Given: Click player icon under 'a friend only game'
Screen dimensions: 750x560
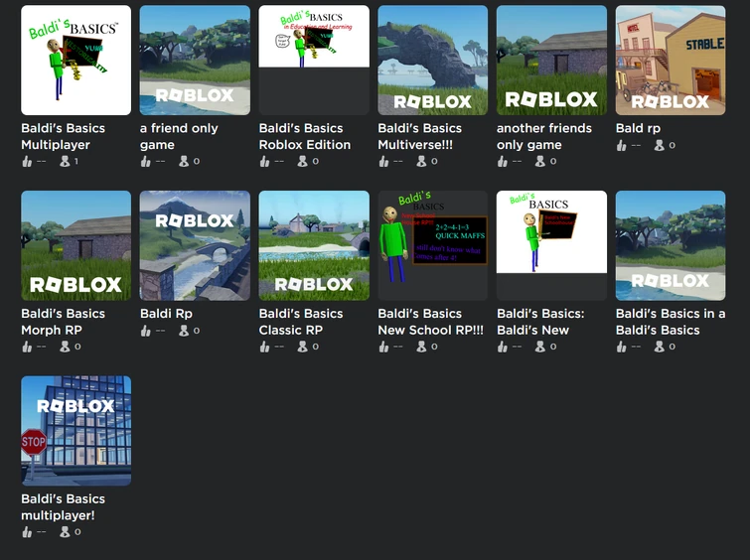Looking at the screenshot, I should [184, 162].
